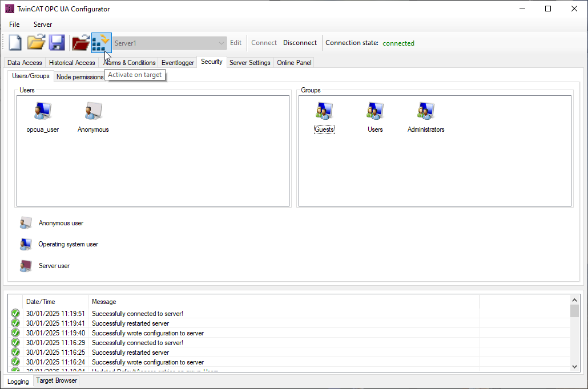
Task: Select the Guests group icon
Action: click(324, 112)
